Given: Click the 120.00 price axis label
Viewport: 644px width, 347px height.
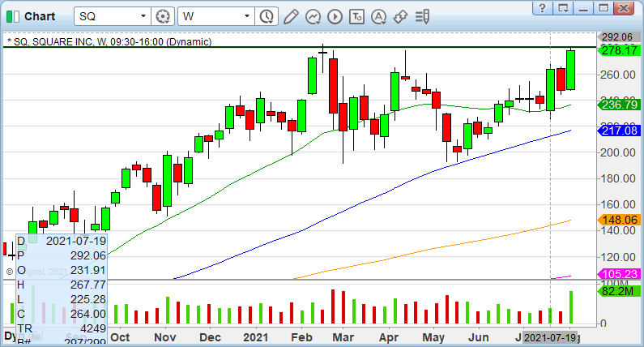Looking at the screenshot, I should click(618, 257).
